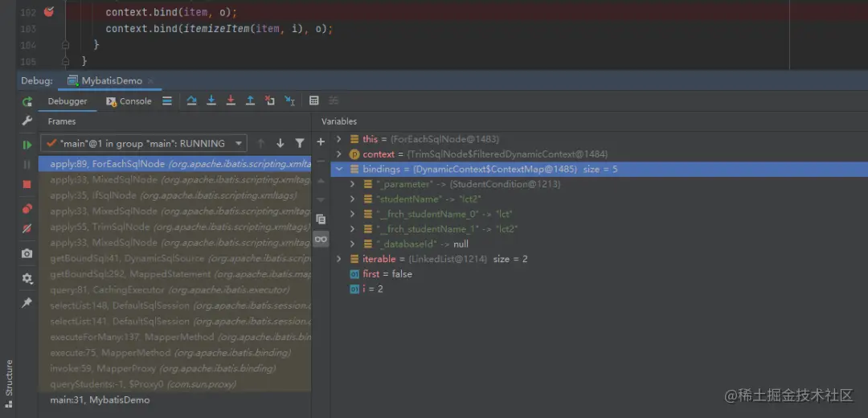Image resolution: width=868 pixels, height=418 pixels.
Task: Remove watch minus icon
Action: coord(321,161)
